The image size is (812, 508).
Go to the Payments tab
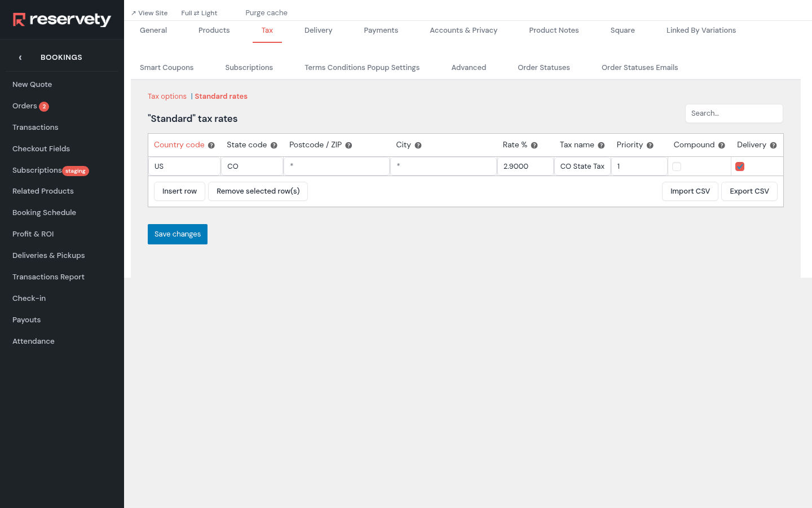(x=381, y=30)
